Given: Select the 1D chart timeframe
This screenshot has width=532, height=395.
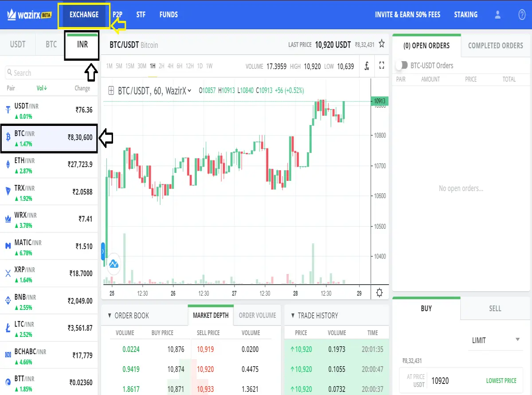Looking at the screenshot, I should [x=200, y=66].
